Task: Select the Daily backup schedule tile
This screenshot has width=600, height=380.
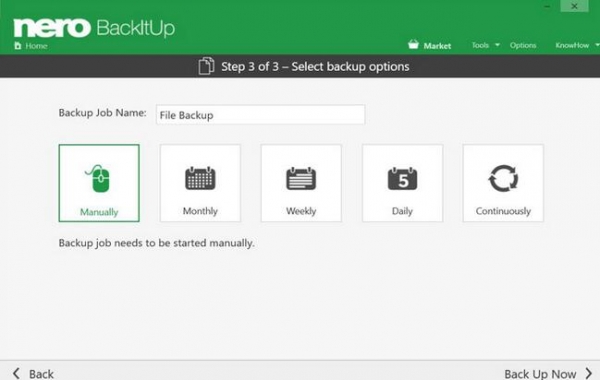Action: [402, 183]
